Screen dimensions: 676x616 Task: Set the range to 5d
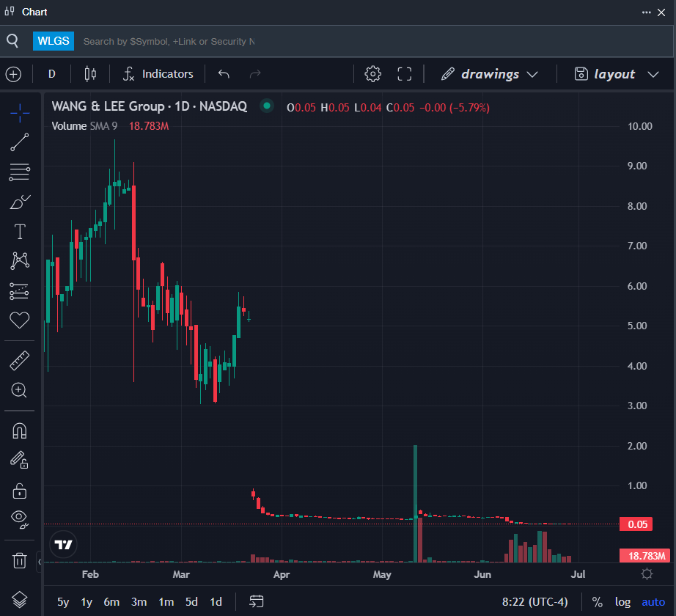[x=191, y=602]
